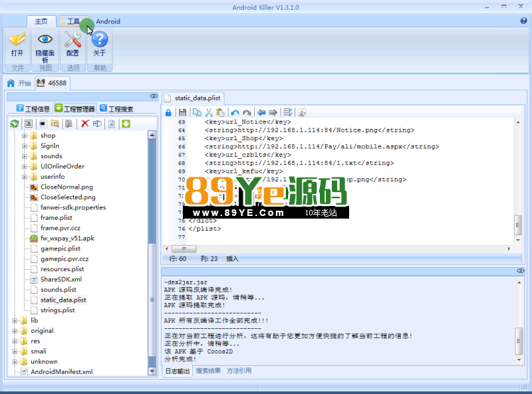The height and width of the screenshot is (394, 532).
Task: Open the 开始 start tab
Action: tap(19, 84)
